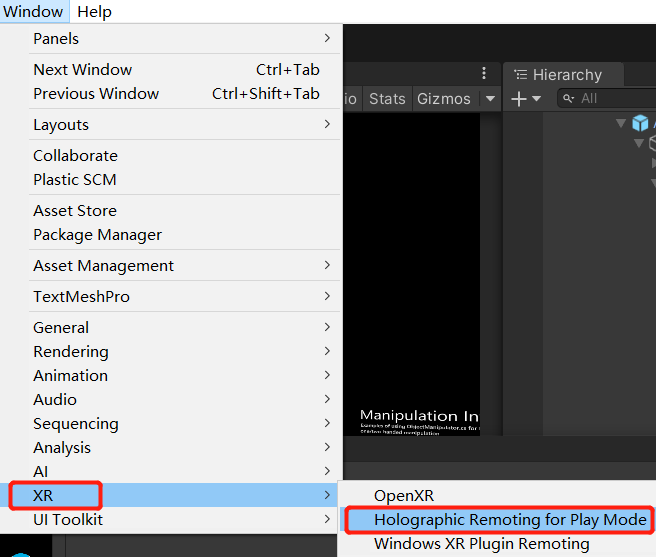Screen dimensions: 656x557
Task: Open the Window menu
Action: click(34, 12)
